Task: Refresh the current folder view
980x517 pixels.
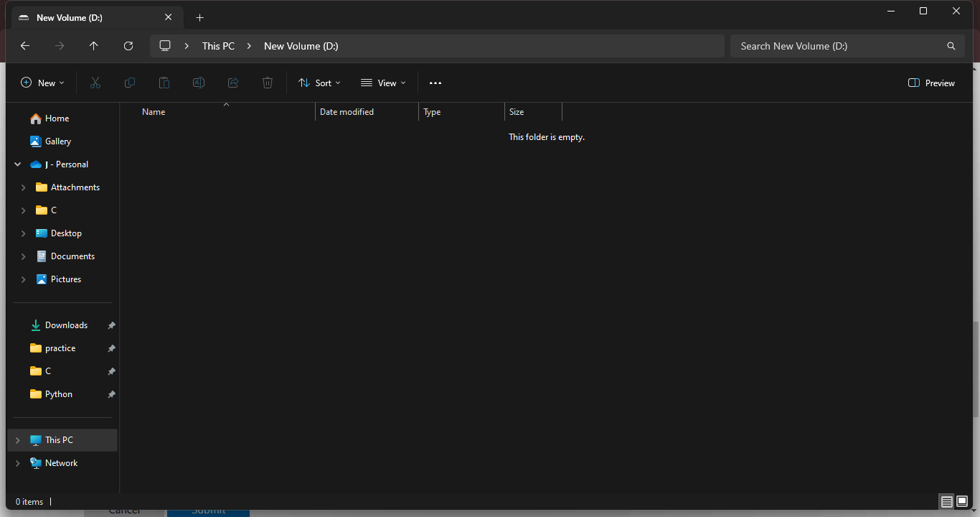Action: (x=128, y=46)
